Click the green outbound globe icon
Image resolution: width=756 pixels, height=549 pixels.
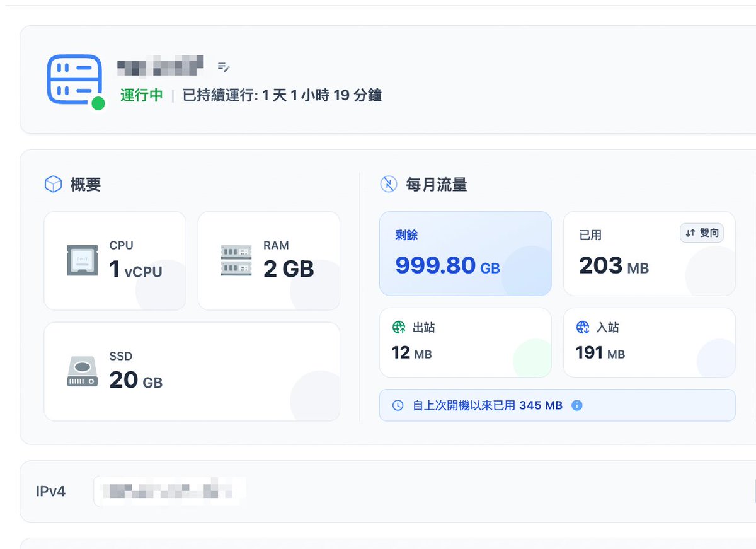399,327
